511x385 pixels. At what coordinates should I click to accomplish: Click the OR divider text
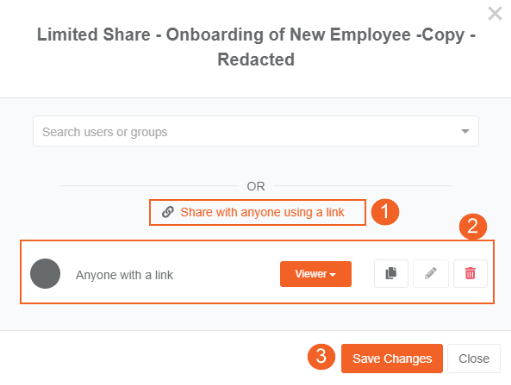click(x=256, y=186)
